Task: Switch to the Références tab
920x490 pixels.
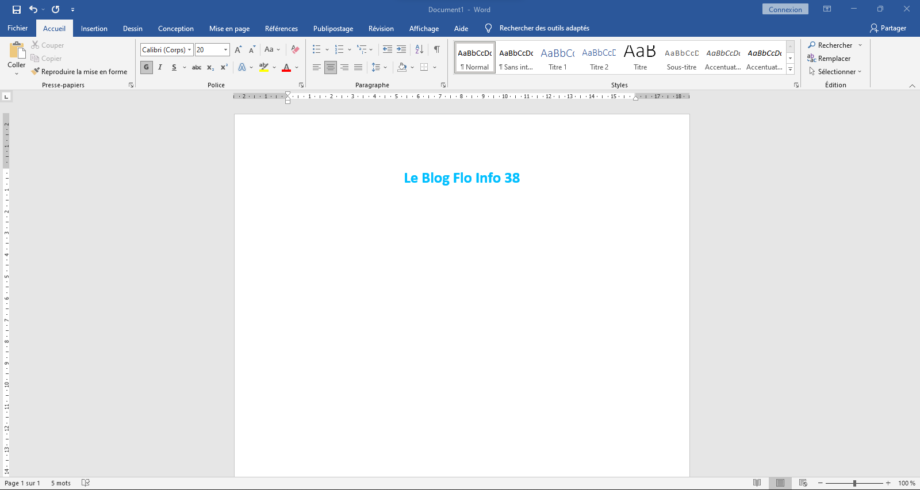Action: [x=281, y=28]
